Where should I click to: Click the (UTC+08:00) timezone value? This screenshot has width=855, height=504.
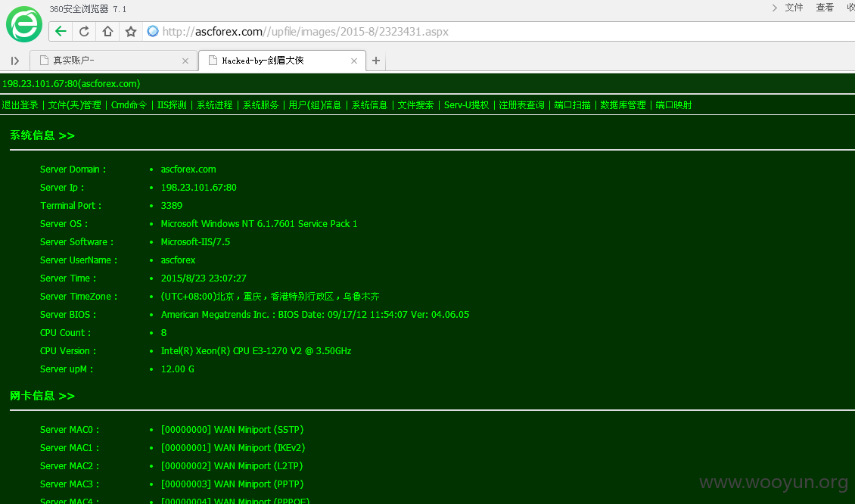pos(270,296)
